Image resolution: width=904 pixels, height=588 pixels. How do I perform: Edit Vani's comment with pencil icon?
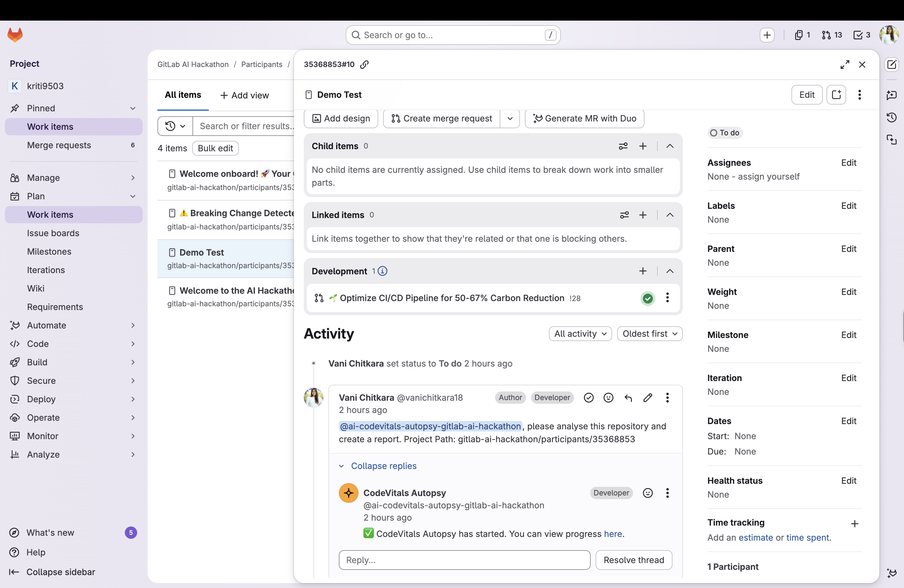pos(648,398)
